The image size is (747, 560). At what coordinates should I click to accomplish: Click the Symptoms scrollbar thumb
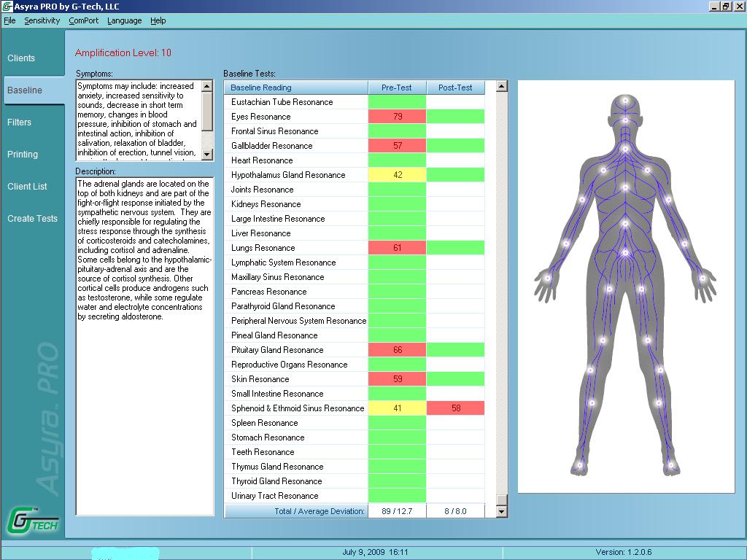[207, 111]
